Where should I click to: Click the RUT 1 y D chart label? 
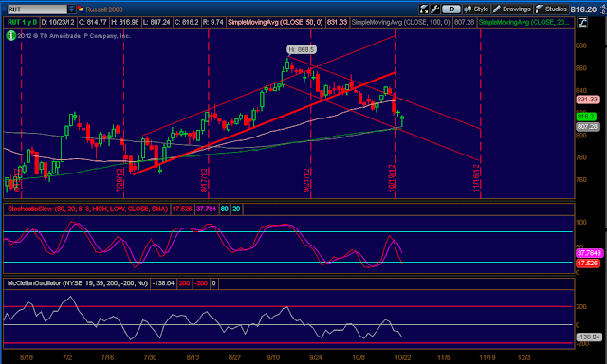[22, 23]
